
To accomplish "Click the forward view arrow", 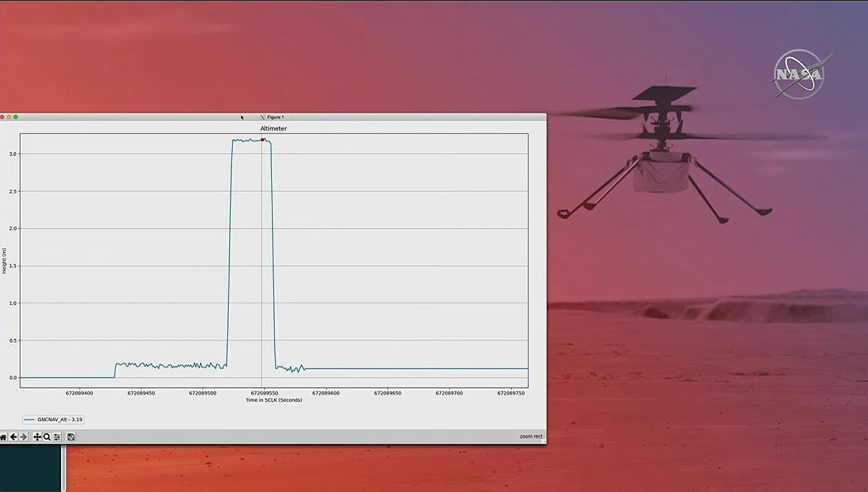I will 23,437.
